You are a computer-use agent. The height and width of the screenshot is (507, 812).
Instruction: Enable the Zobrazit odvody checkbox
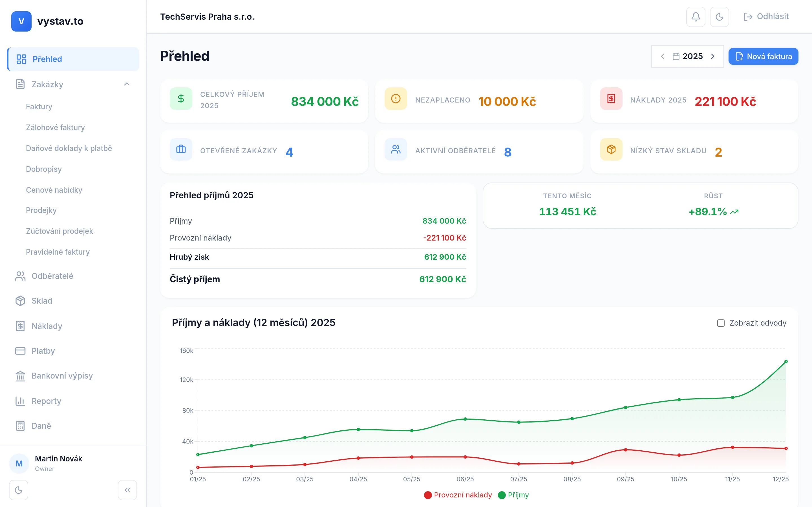pyautogui.click(x=720, y=323)
